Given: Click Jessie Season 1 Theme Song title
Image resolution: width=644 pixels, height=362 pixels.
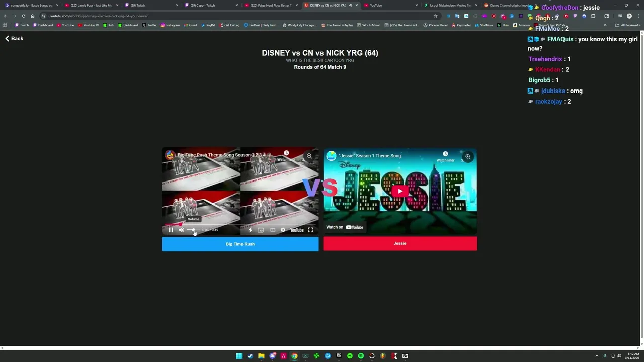Looking at the screenshot, I should (x=370, y=156).
